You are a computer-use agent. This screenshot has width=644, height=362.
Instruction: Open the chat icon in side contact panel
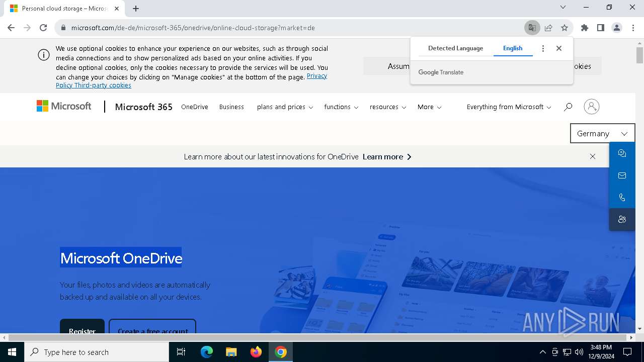click(x=622, y=153)
